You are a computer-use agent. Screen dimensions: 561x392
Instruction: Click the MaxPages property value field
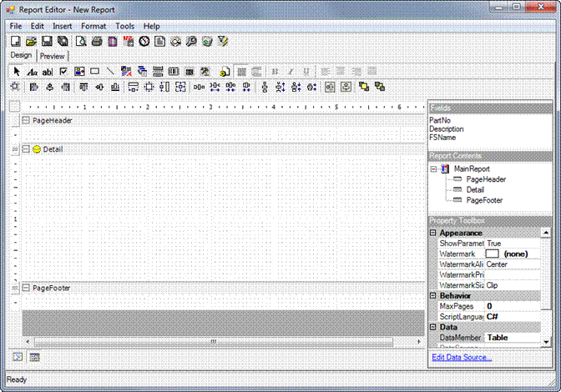click(x=511, y=306)
